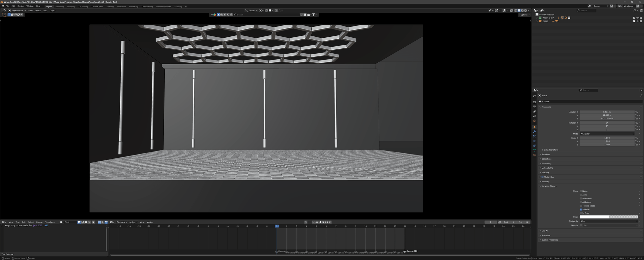
Task: Toggle X-ray view in the viewport header
Action: tap(512, 10)
